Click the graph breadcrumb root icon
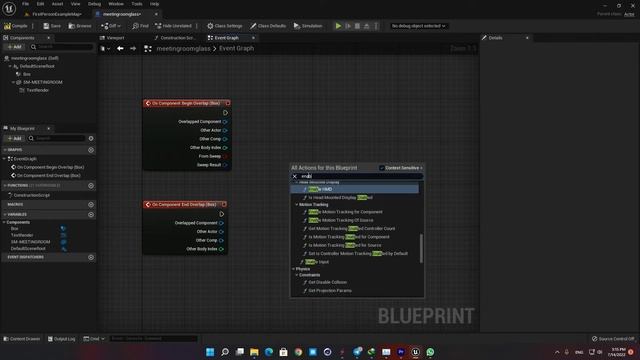640x360 pixels. coord(148,49)
